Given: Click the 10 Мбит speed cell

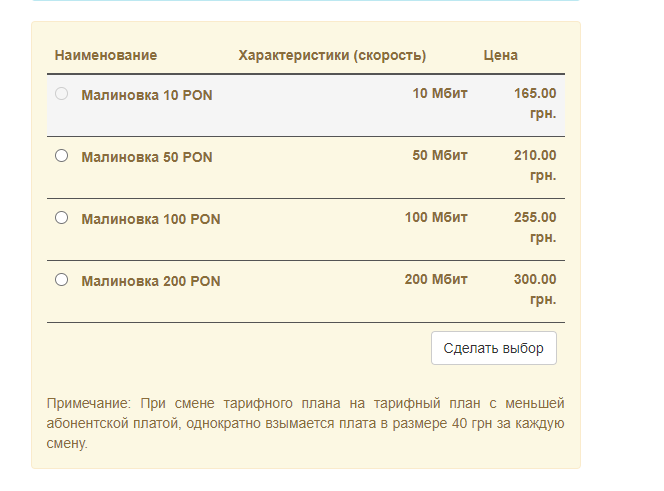Looking at the screenshot, I should coord(439,94).
